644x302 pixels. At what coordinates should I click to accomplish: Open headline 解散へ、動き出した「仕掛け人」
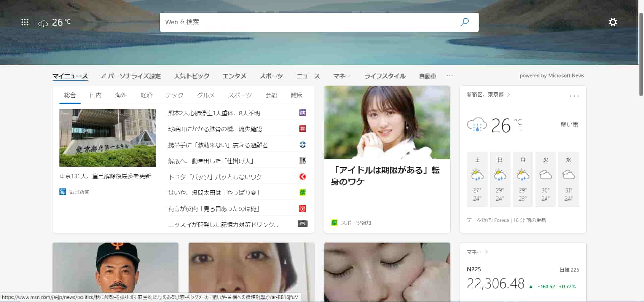(x=212, y=161)
